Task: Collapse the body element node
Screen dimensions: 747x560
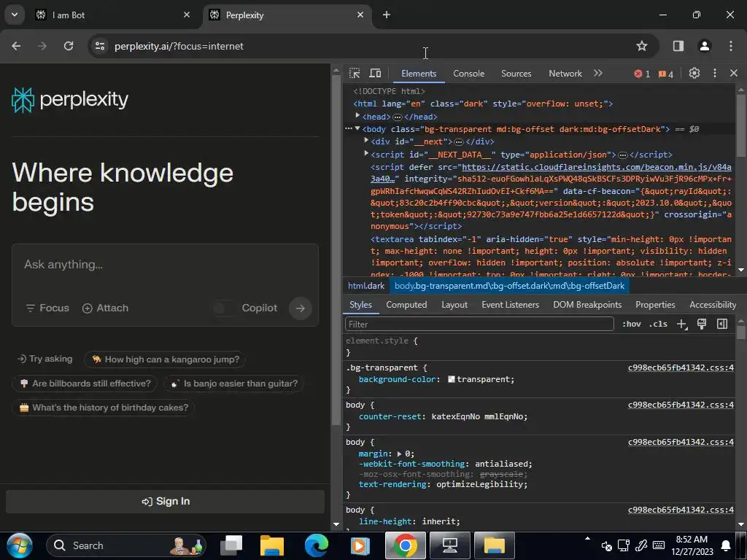Action: [x=357, y=128]
